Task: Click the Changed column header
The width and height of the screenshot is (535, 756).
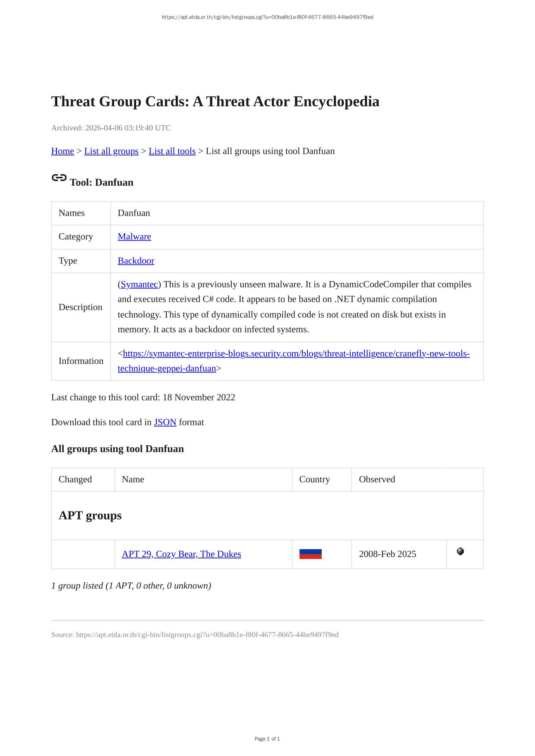Action: pyautogui.click(x=75, y=479)
